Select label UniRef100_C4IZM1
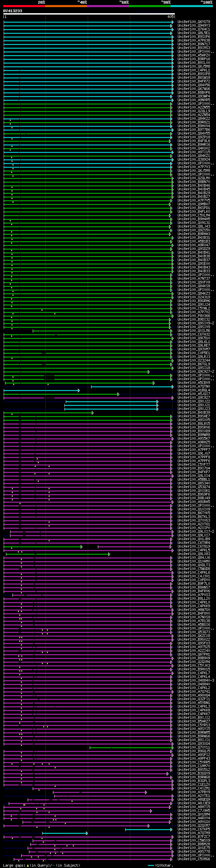The image size is (216, 868). point(194,789)
